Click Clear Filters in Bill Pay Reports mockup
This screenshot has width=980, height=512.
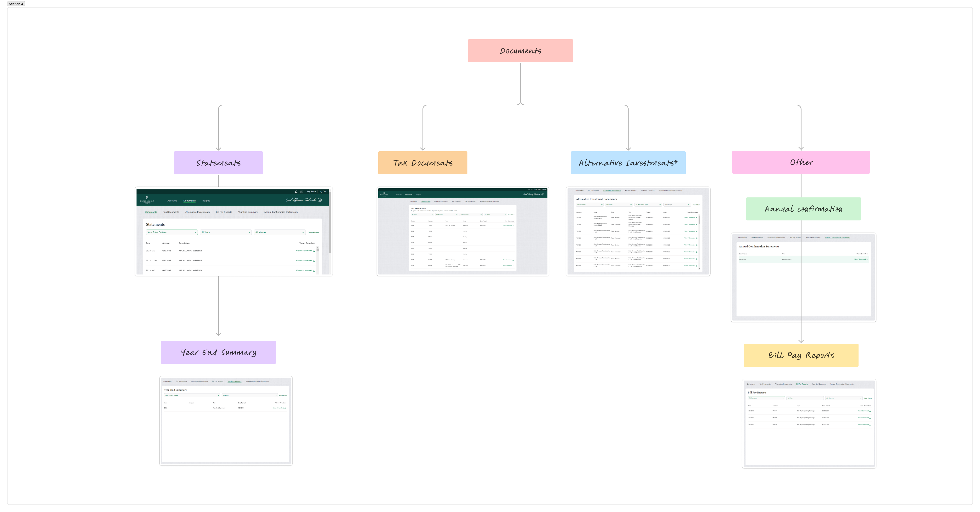(x=868, y=398)
